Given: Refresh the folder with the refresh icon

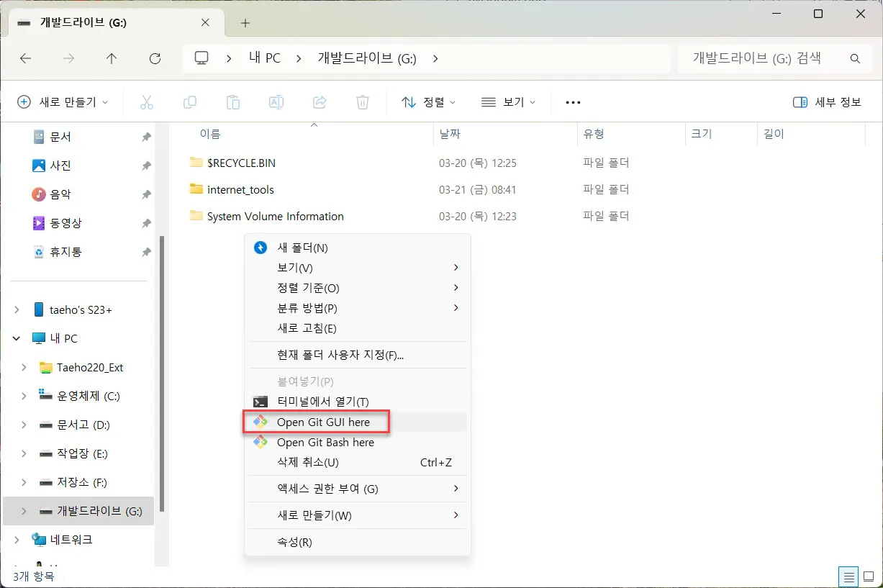Looking at the screenshot, I should [x=155, y=58].
